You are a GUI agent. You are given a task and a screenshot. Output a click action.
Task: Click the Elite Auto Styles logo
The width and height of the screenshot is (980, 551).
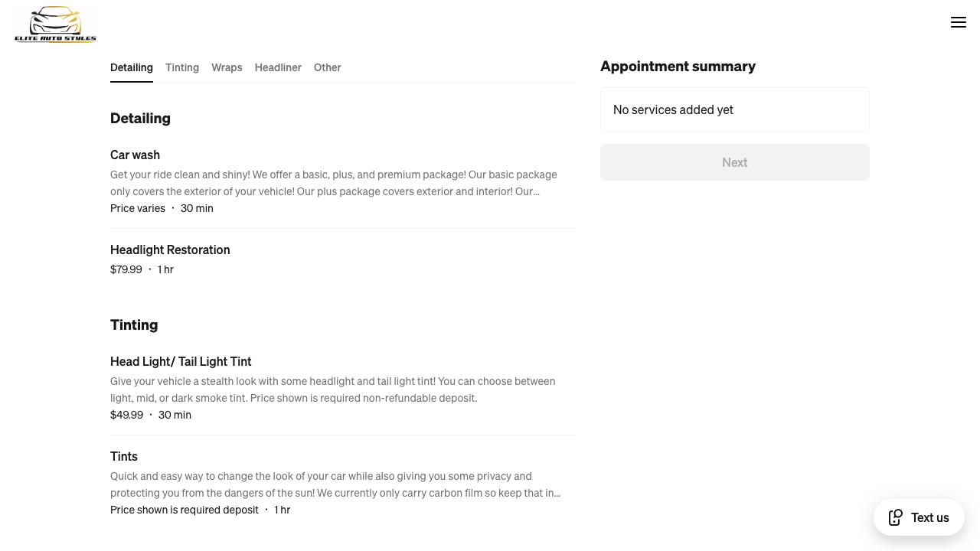(55, 24)
